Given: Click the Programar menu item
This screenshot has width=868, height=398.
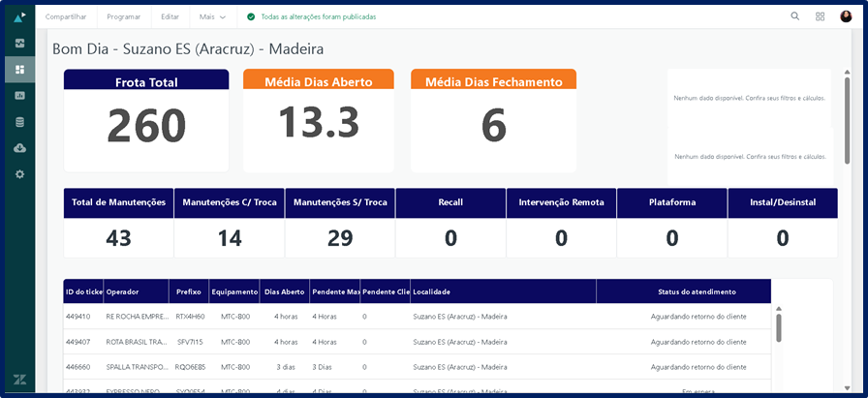Looking at the screenshot, I should [x=123, y=16].
